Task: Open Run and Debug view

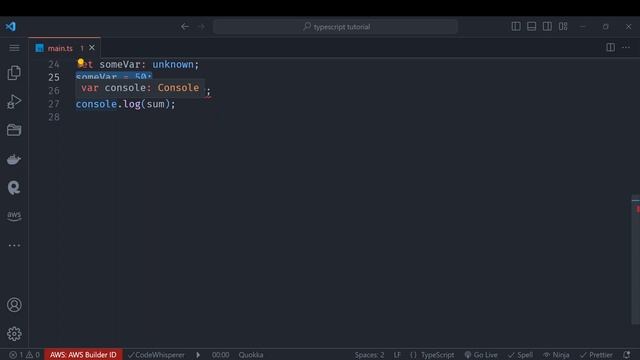Action: [x=14, y=102]
